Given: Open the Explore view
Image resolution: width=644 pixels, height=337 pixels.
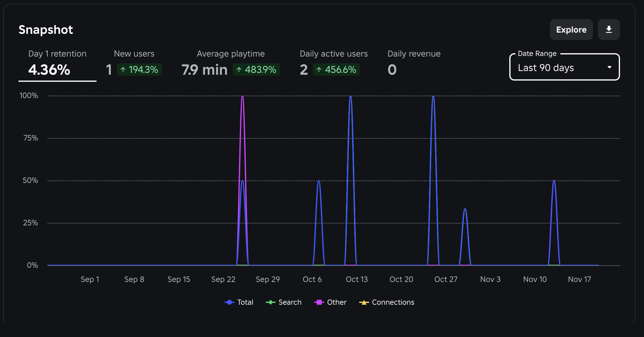Looking at the screenshot, I should (571, 30).
